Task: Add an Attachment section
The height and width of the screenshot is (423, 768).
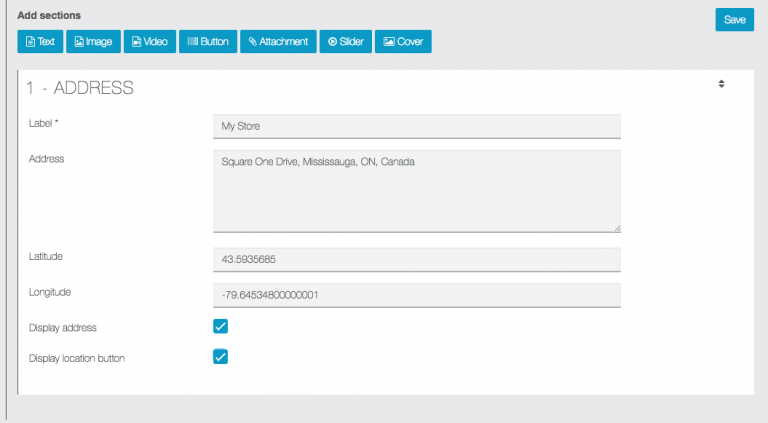Action: (x=278, y=42)
